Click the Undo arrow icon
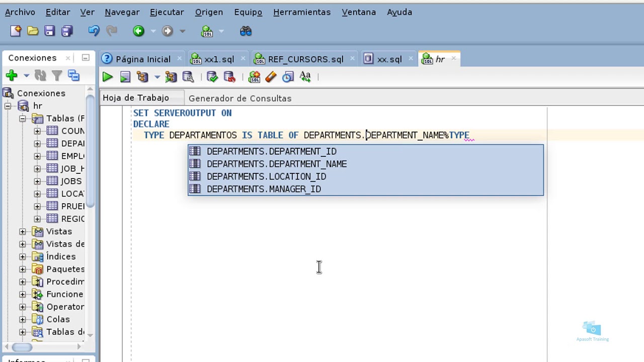This screenshot has height=362, width=644. tap(94, 31)
